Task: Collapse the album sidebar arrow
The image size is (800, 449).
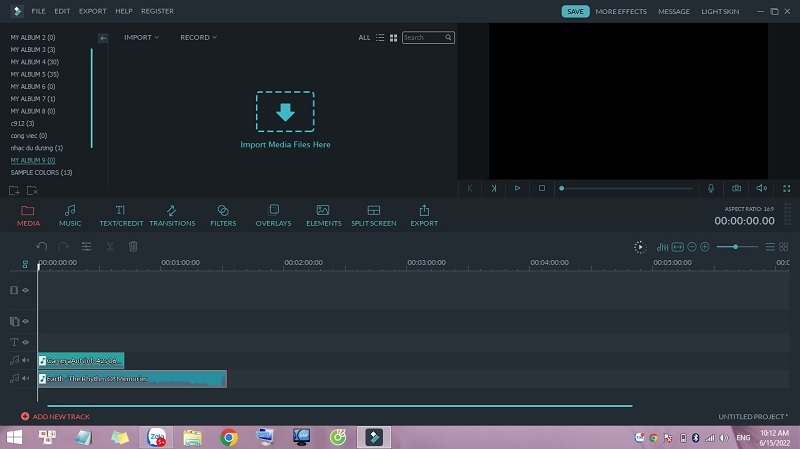Action: click(103, 38)
